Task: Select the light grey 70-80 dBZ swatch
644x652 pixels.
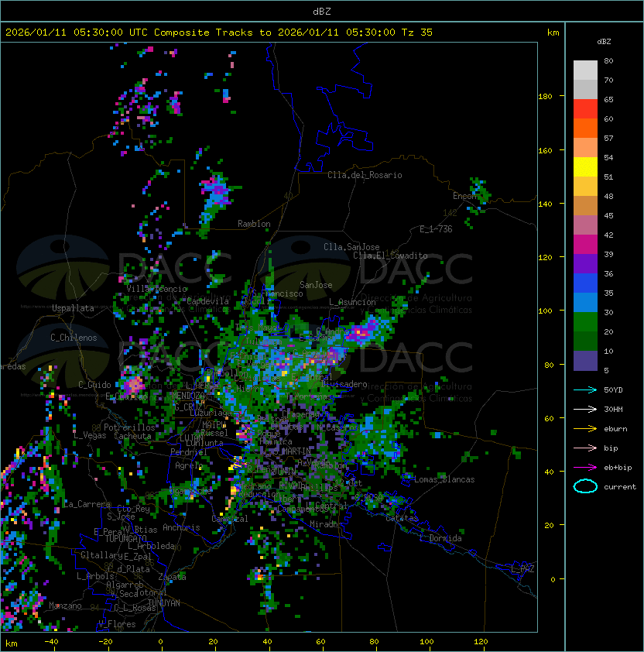Action: (x=585, y=70)
